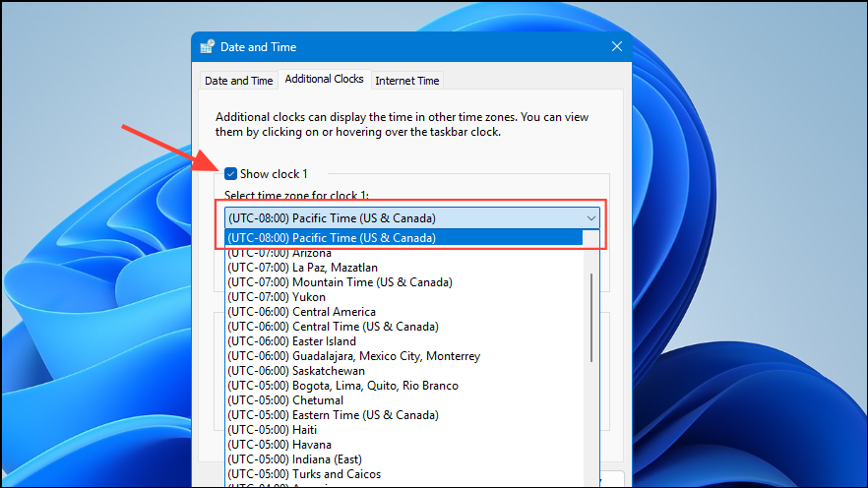Select highlighted Pacific Time (US & Canada) list item
868x488 pixels.
(x=404, y=238)
